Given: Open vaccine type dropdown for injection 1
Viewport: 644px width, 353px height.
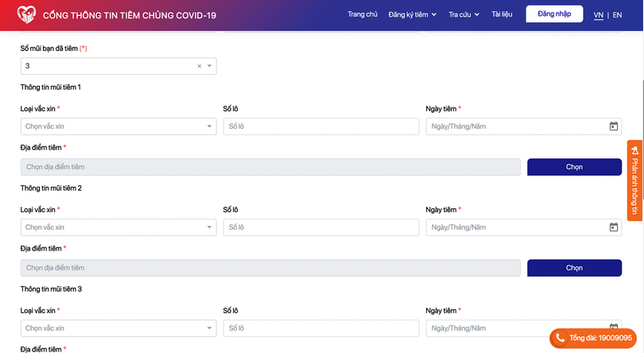Looking at the screenshot, I should (x=118, y=126).
